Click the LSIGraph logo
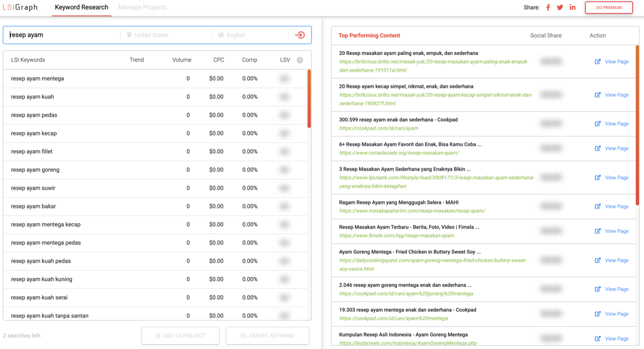644x349 pixels. pos(20,7)
